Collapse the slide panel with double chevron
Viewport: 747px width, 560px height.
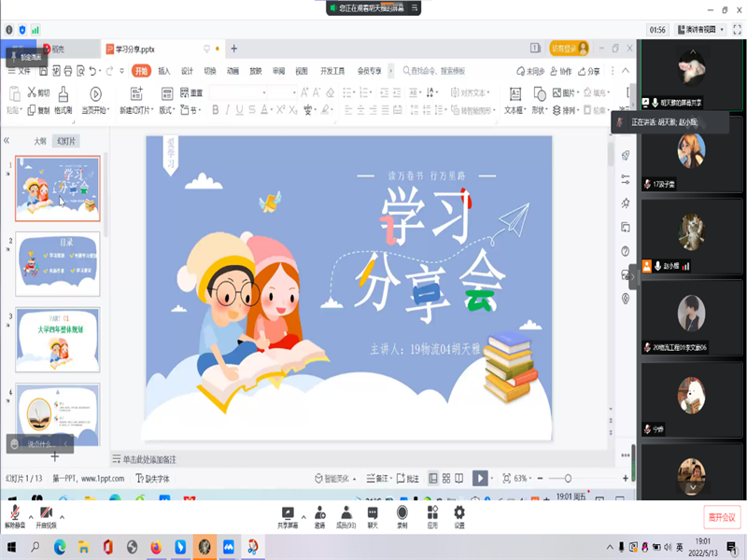coord(7,141)
